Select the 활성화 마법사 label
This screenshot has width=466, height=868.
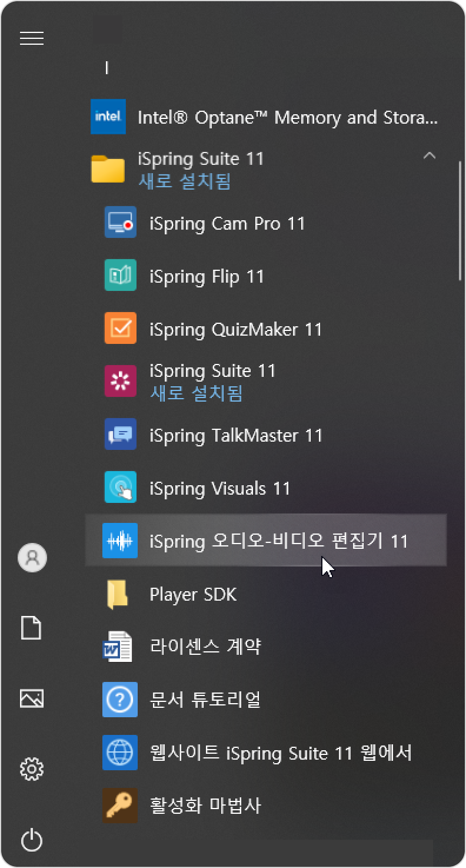click(x=205, y=806)
